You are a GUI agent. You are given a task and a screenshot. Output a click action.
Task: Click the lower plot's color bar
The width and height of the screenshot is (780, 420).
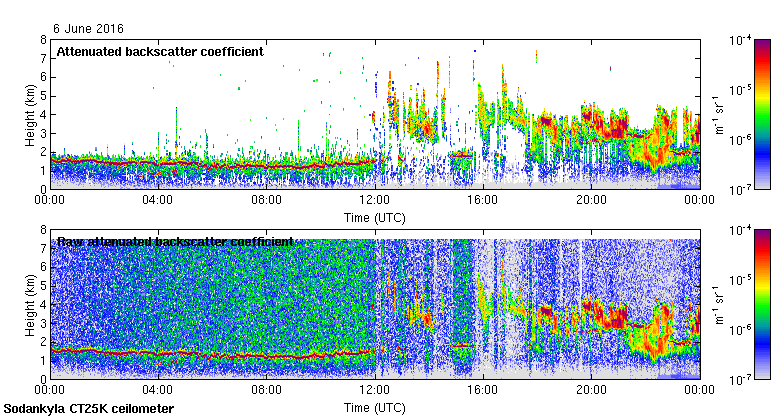pos(763,305)
